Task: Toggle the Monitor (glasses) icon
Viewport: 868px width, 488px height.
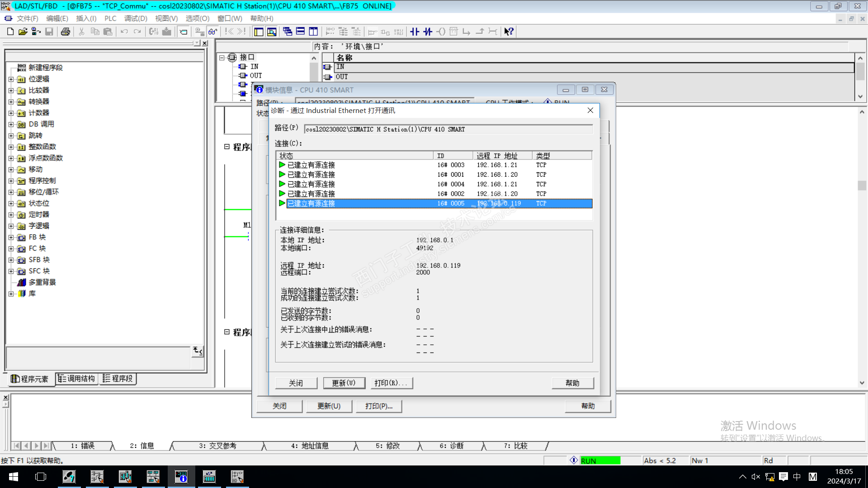Action: point(213,32)
